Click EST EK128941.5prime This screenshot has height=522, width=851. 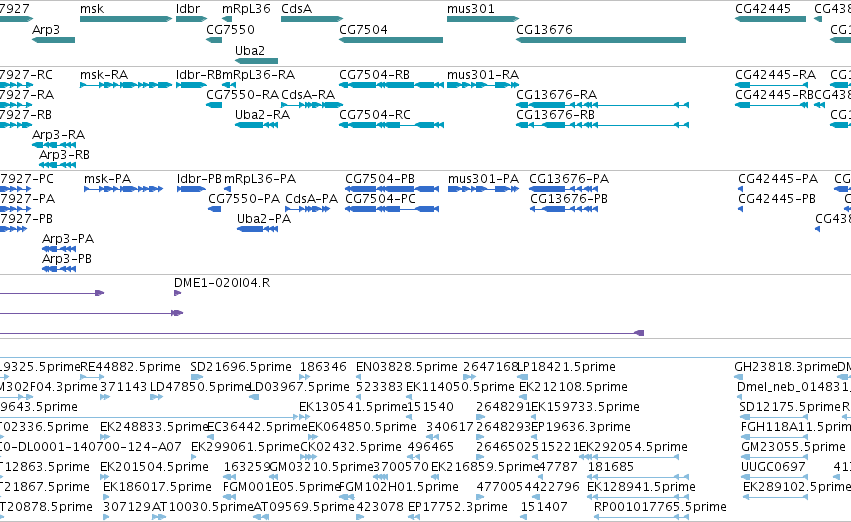point(638,496)
